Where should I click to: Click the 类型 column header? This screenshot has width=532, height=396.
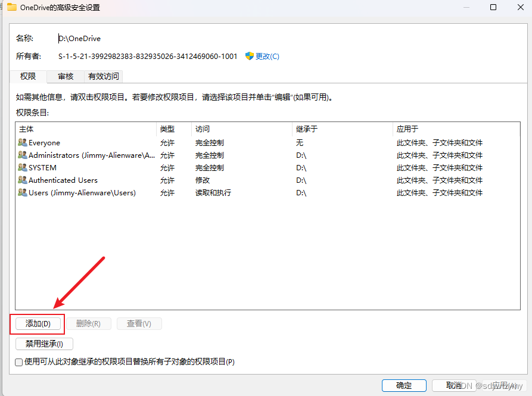pos(174,129)
